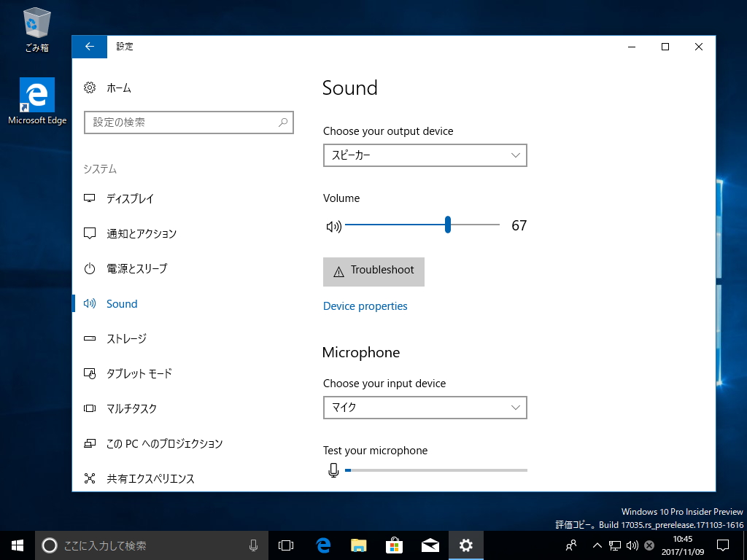
Task: Click the volume icon in system tray
Action: 632,545
